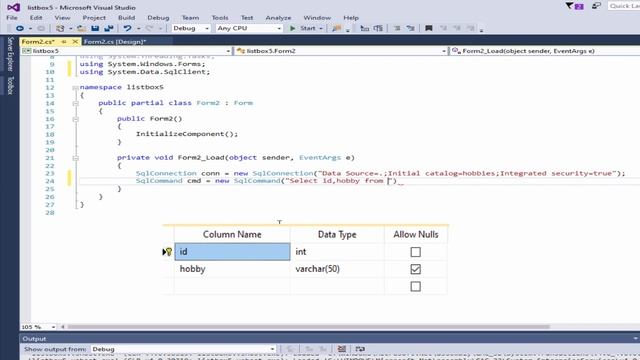Click the icon just right of bookmark navigation
Screen dimensions: 640x360
[x=471, y=28]
